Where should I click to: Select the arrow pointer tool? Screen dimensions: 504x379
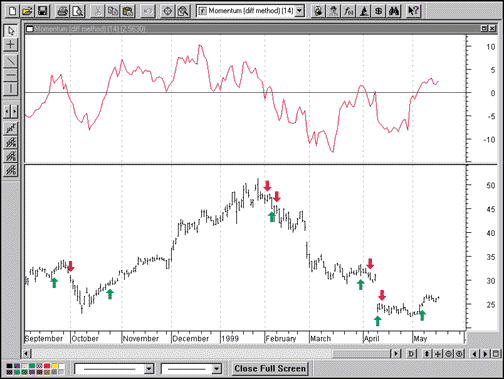[10, 31]
